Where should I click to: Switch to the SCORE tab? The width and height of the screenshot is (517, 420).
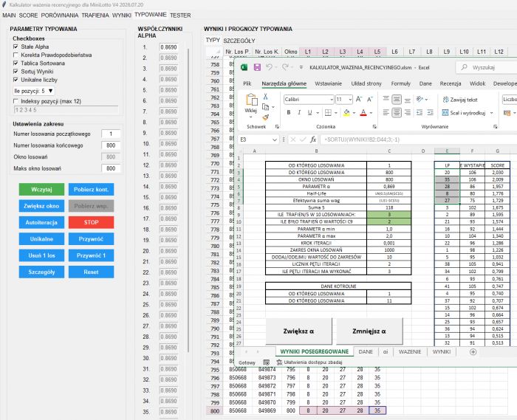pos(28,16)
